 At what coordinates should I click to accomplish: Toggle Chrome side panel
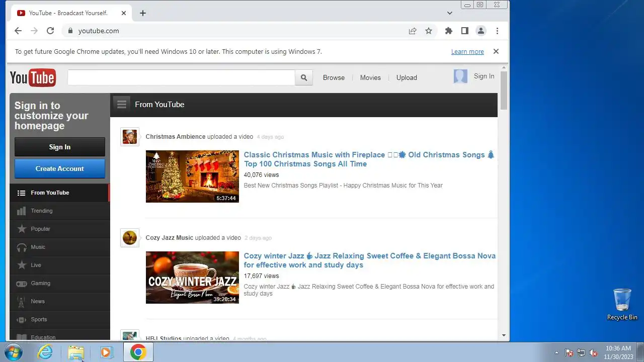[465, 31]
